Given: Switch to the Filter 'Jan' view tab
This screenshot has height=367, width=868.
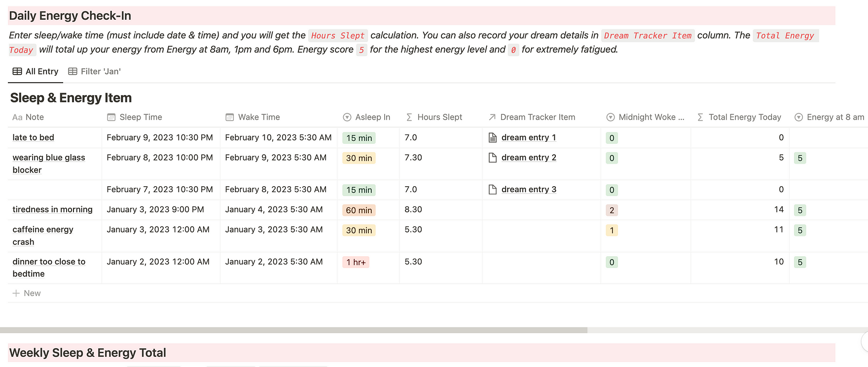Looking at the screenshot, I should point(95,71).
